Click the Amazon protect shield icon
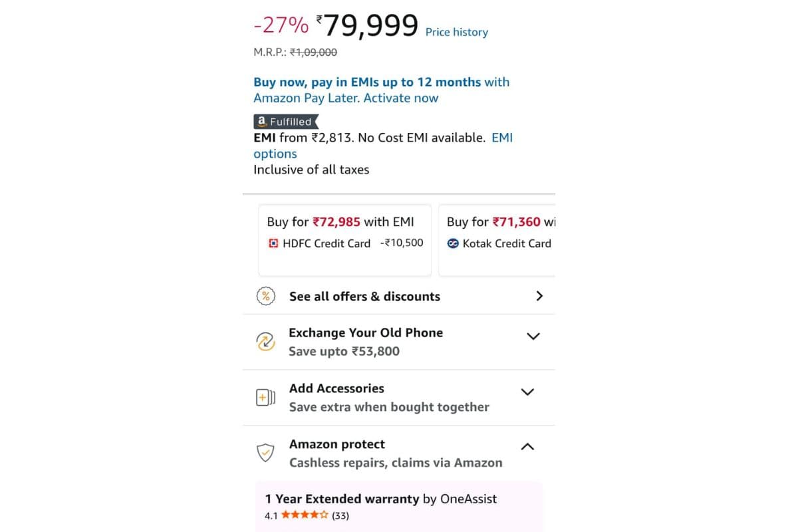798x532 pixels. (x=266, y=452)
